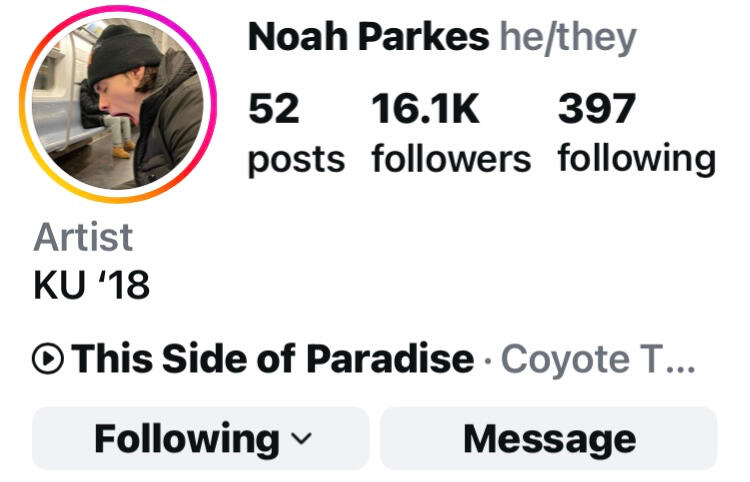750x482 pixels.
Task: Click the following label under 397
Action: pos(637,160)
